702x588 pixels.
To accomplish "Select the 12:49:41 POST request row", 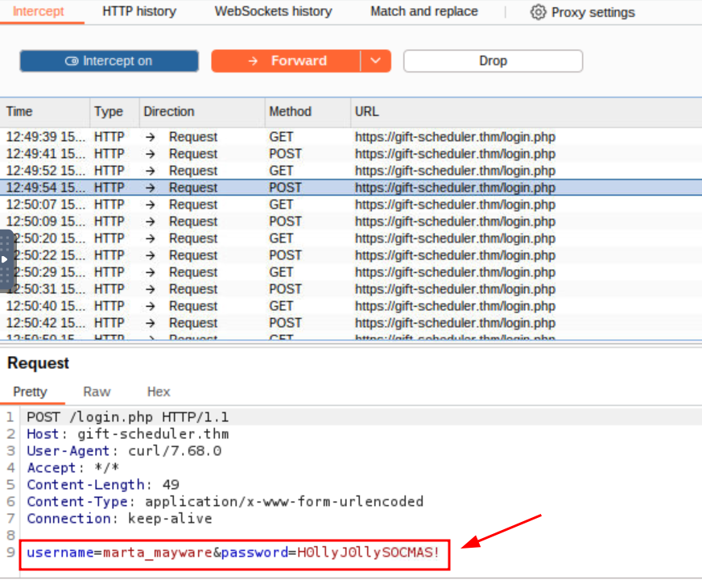I will pyautogui.click(x=351, y=154).
